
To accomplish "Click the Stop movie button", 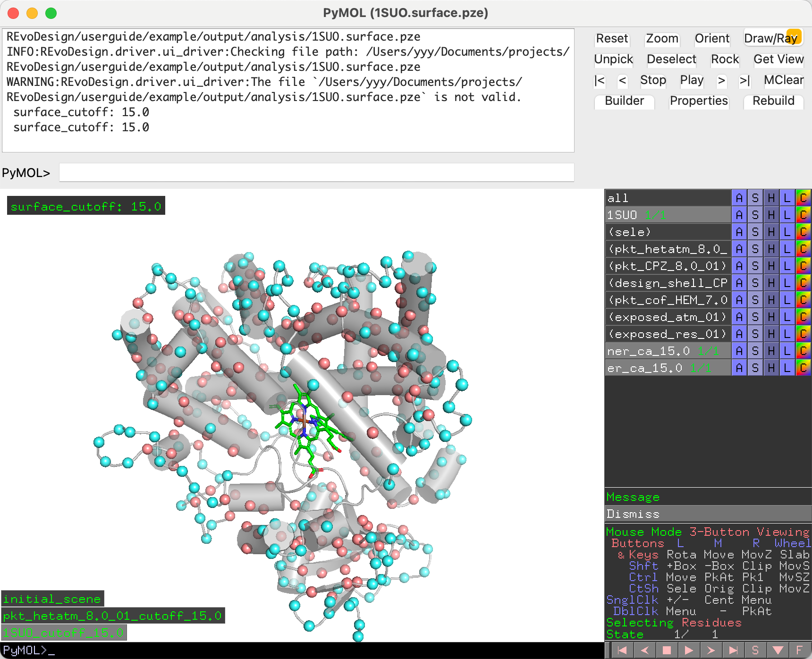I will point(653,80).
